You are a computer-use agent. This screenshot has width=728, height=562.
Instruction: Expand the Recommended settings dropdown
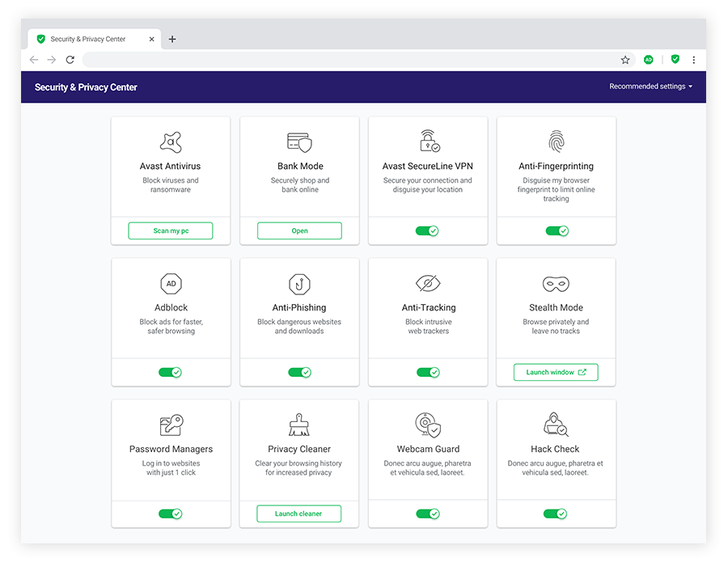651,87
